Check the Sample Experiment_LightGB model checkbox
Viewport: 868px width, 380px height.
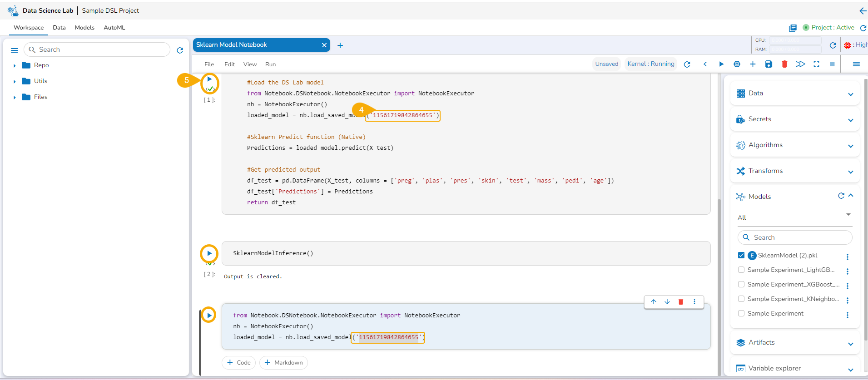point(741,270)
